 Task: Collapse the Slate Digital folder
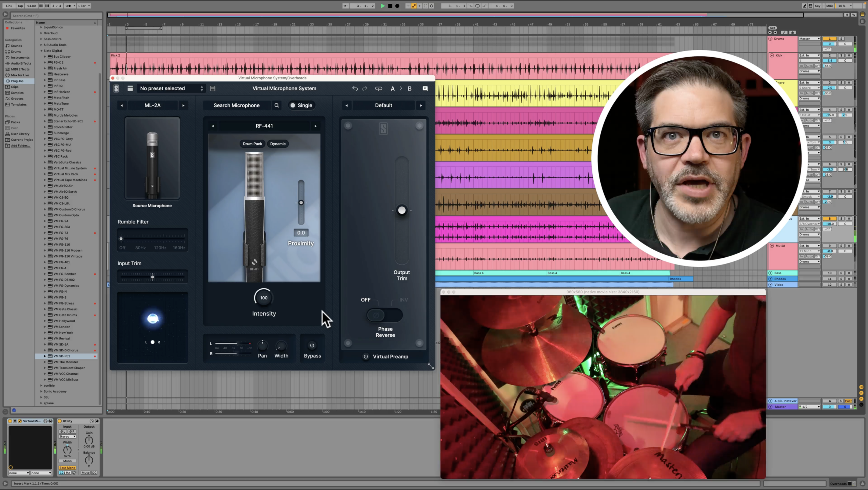(x=41, y=51)
